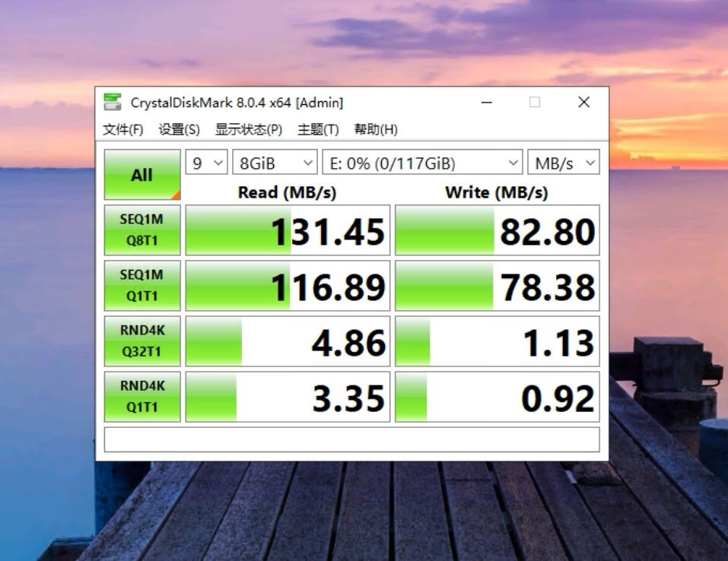Open the 主题(T) menu
This screenshot has width=728, height=561.
click(318, 129)
